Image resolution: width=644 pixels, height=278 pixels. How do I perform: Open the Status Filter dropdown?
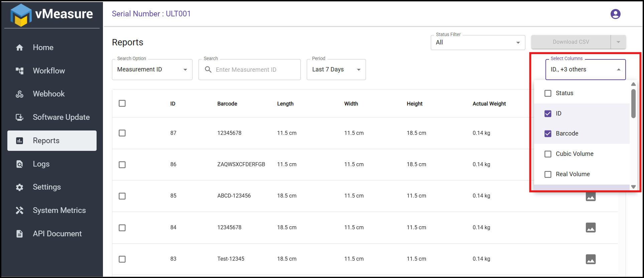(478, 42)
